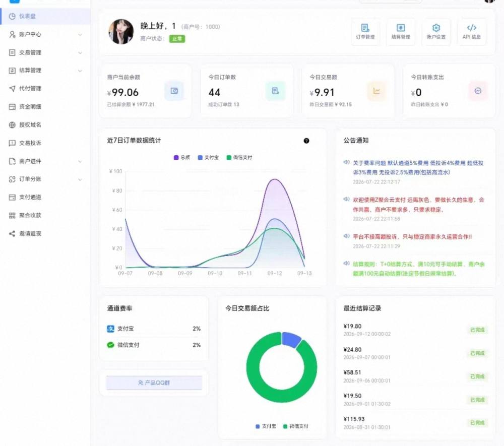This screenshot has height=446, width=504.
Task: Click 已完成 badge for ¥58.51 settlement
Action: coord(477,376)
